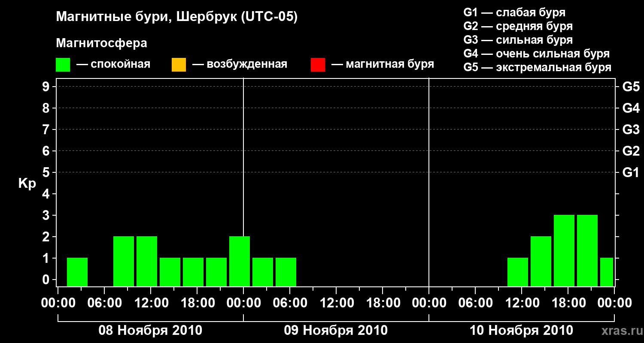This screenshot has height=343, width=644.
Task: Click 'G2 — средняя буря' legend line
Action: point(518,26)
